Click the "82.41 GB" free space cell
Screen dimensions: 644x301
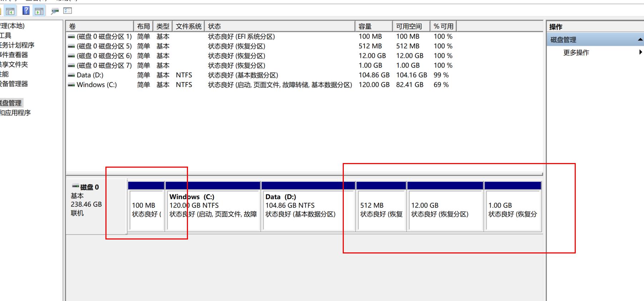[x=410, y=85]
